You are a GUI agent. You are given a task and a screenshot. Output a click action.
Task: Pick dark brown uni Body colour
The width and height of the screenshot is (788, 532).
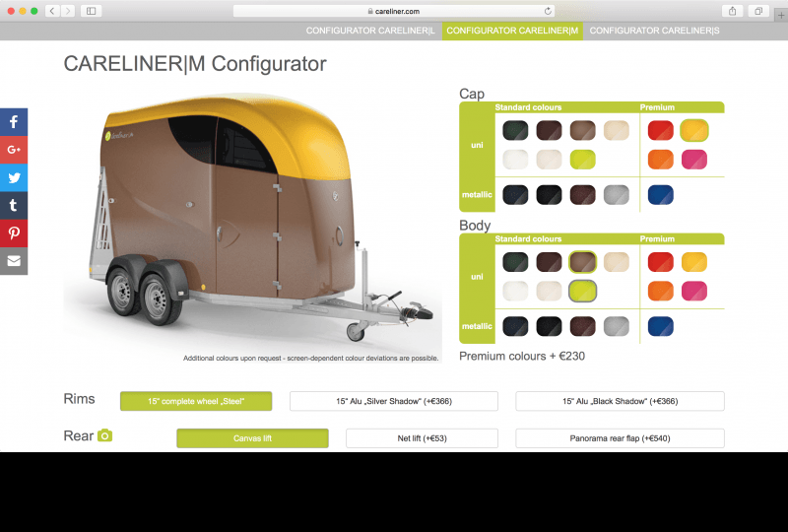point(549,262)
